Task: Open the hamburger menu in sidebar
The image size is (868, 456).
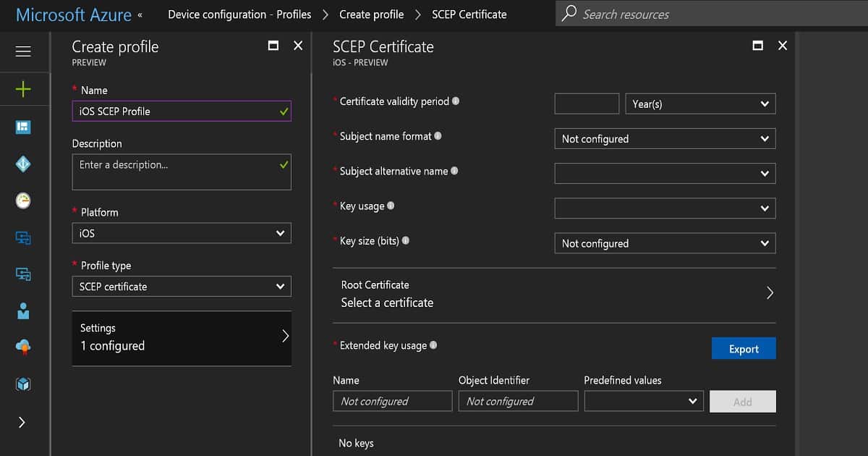Action: click(23, 51)
